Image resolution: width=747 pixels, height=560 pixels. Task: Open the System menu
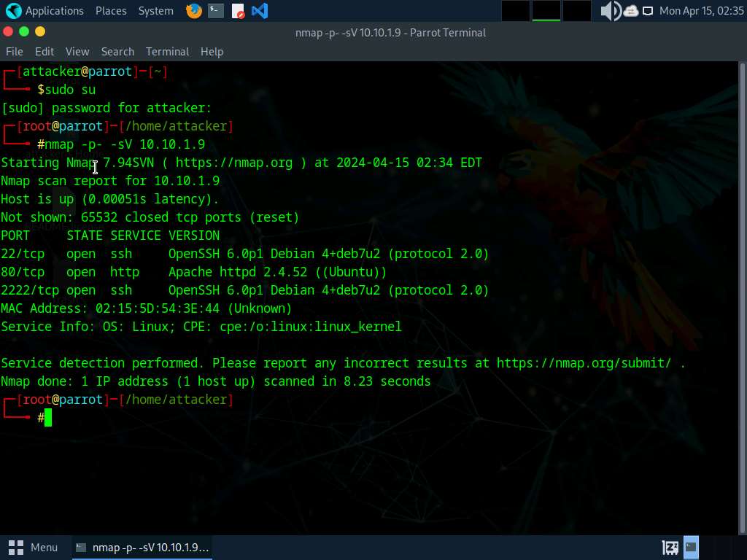tap(155, 11)
